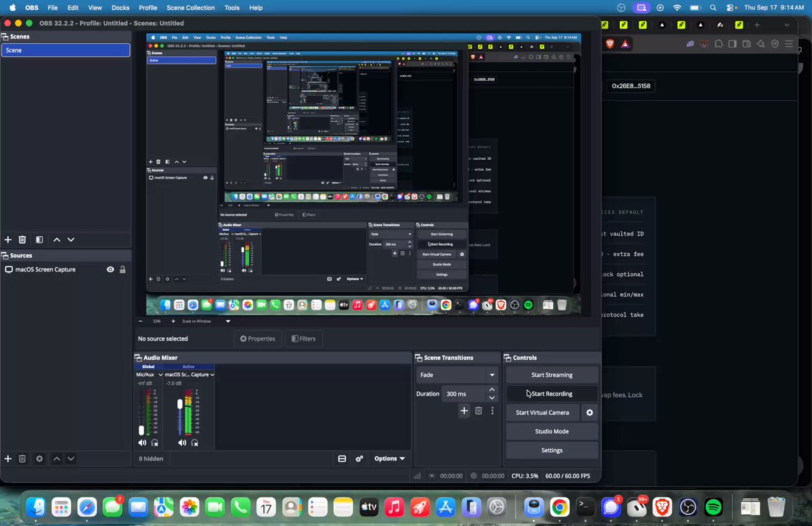Screen dimensions: 812x526
Task: Open scene filters icon in Scenes dock
Action: pyautogui.click(x=39, y=240)
